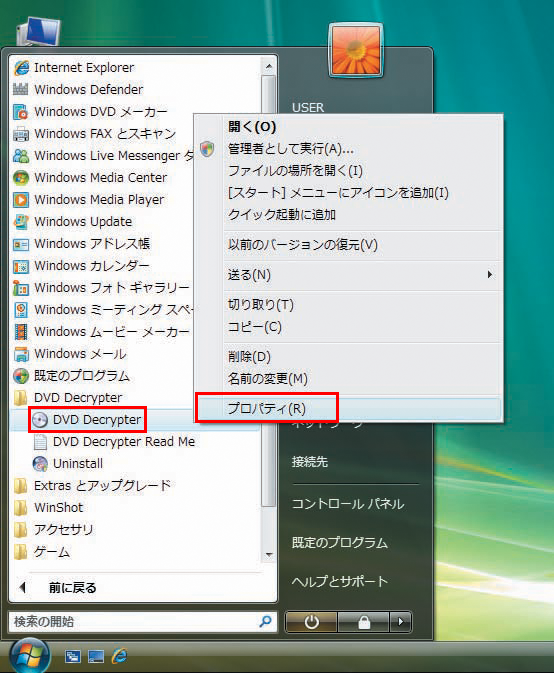The width and height of the screenshot is (554, 673).
Task: Click the Windows FAX とスキャン icon
Action: coord(21,134)
